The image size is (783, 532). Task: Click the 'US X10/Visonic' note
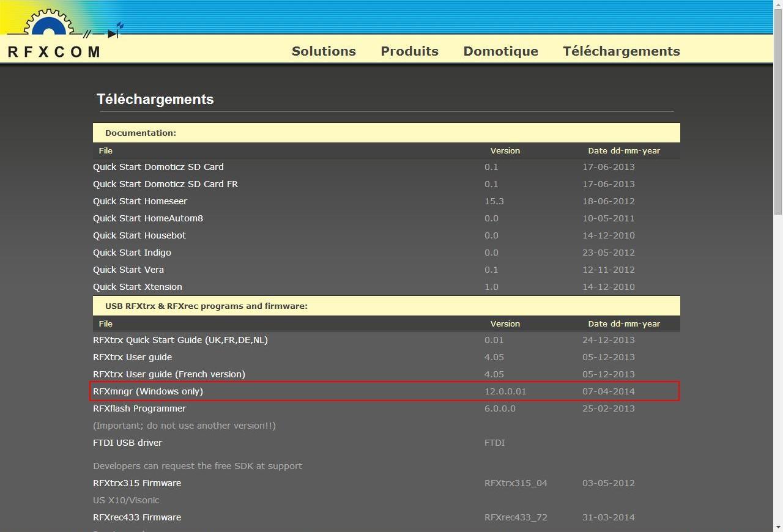pyautogui.click(x=126, y=500)
